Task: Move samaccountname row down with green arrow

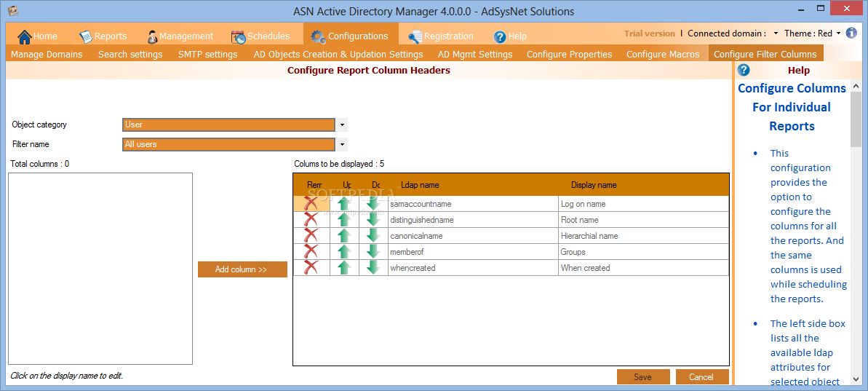Action: click(x=373, y=204)
